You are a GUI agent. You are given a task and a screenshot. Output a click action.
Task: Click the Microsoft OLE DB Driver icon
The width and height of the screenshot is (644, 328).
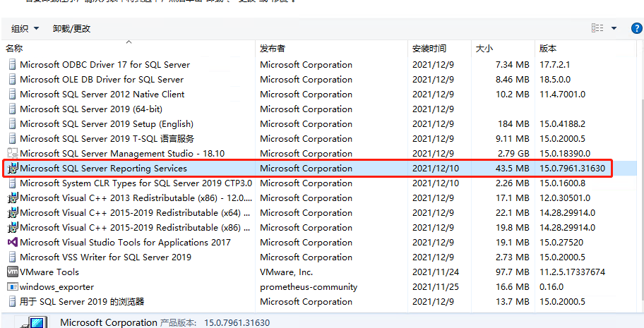(x=13, y=79)
